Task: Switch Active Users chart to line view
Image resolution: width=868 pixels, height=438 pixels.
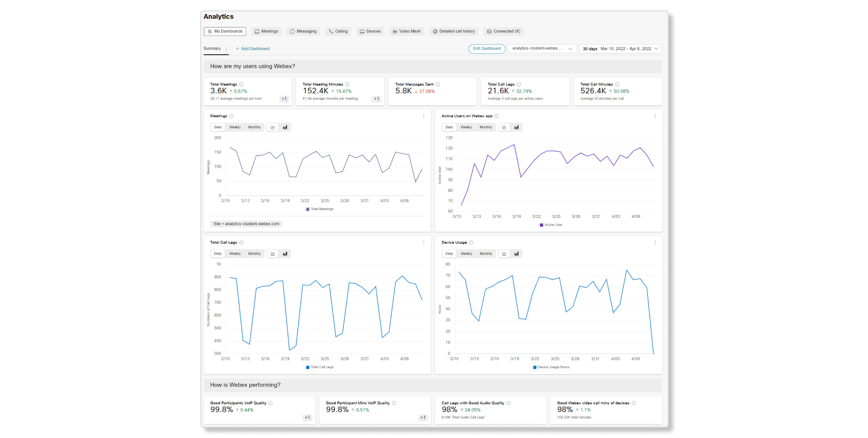Action: point(504,127)
